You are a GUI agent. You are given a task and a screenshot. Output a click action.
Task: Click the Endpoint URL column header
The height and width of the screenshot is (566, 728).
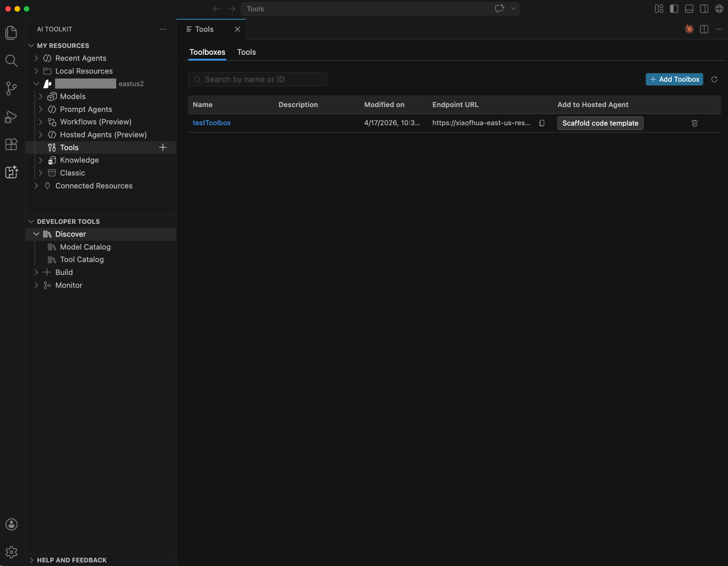pyautogui.click(x=455, y=105)
